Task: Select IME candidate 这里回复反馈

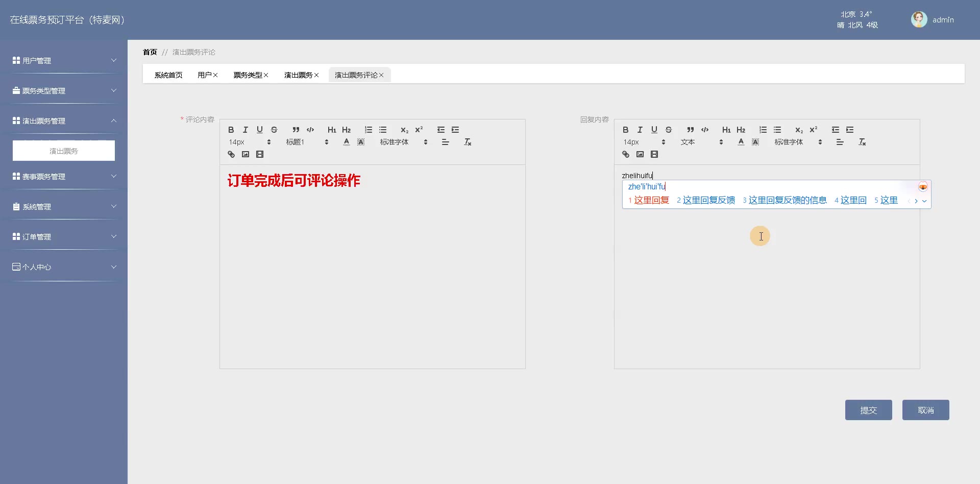Action: click(706, 200)
